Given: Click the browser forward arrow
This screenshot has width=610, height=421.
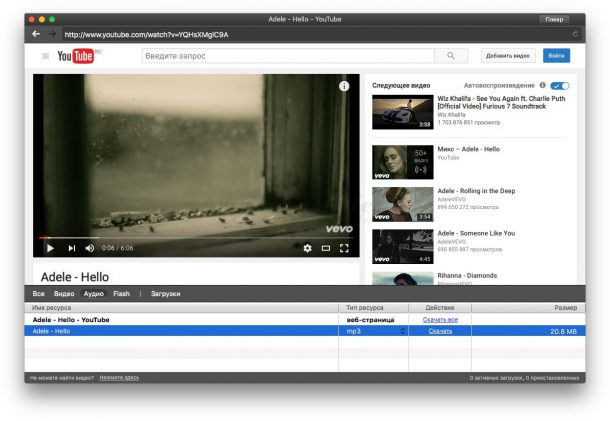Looking at the screenshot, I should (51, 34).
